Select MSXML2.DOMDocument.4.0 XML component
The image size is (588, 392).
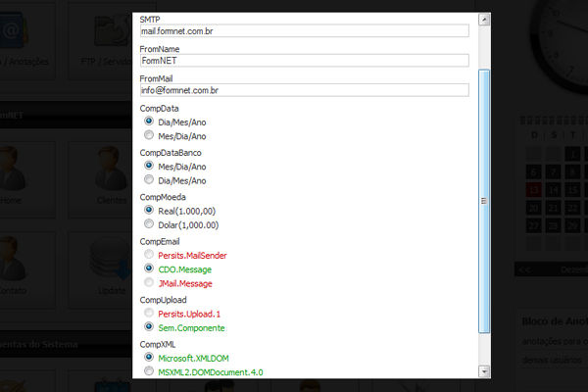tap(149, 370)
